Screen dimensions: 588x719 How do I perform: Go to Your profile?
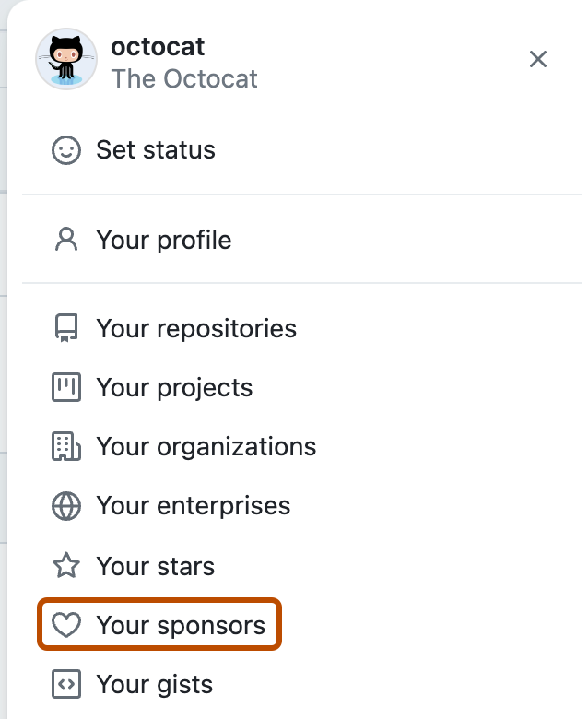coord(163,241)
